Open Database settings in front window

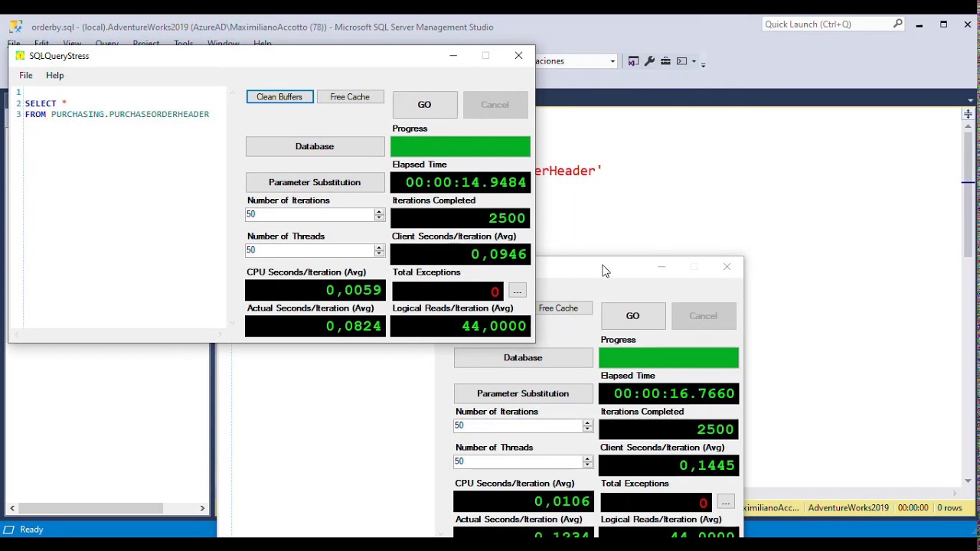(315, 146)
